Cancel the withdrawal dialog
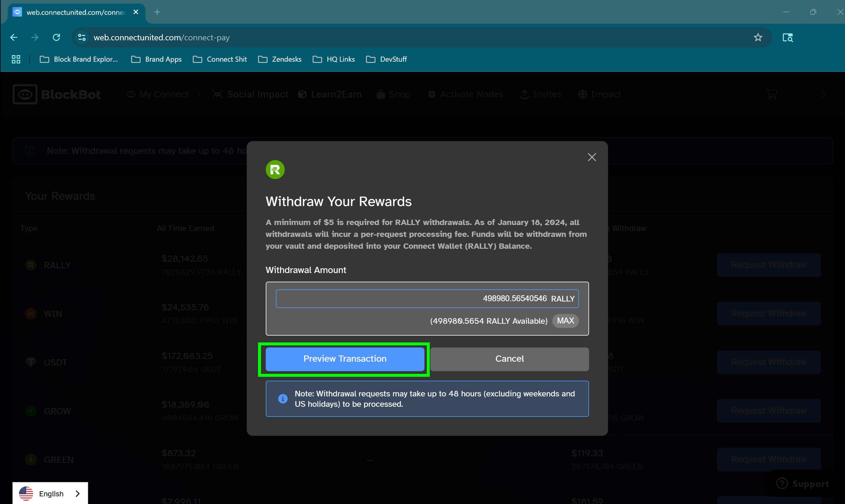This screenshot has height=504, width=845. pos(509,359)
